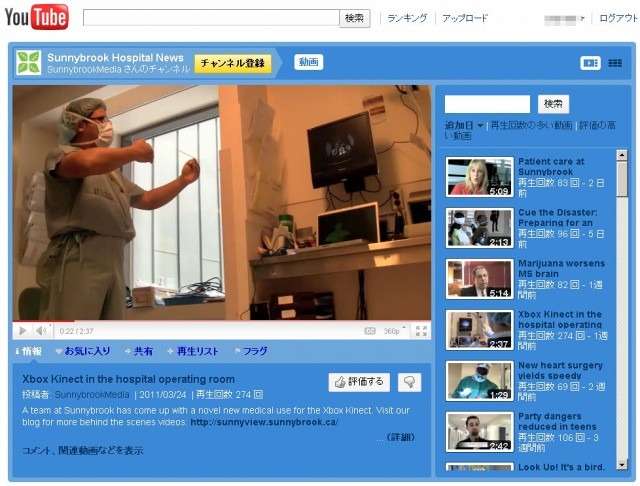Open the お気に入り favorites tab
640x486 pixels.
pyautogui.click(x=83, y=351)
